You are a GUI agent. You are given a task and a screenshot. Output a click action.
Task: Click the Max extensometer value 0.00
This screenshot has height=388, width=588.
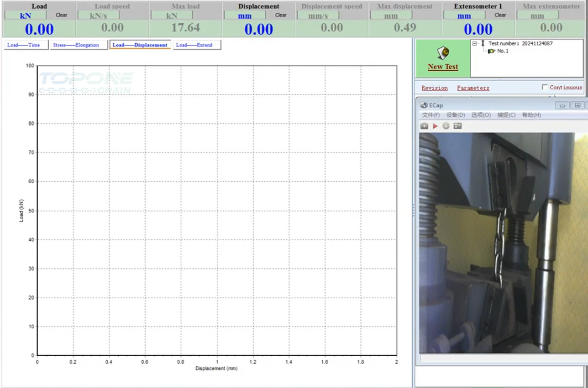click(551, 28)
